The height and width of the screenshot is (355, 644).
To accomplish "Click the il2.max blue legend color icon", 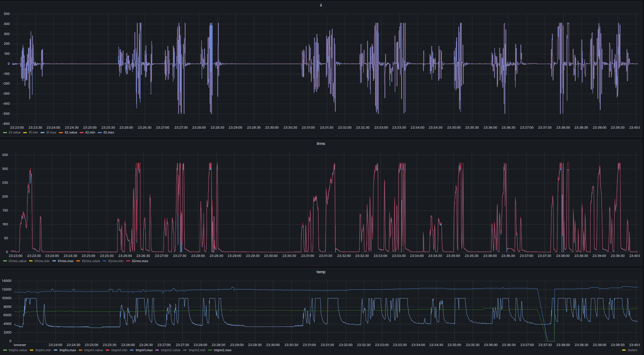I will [x=100, y=132].
